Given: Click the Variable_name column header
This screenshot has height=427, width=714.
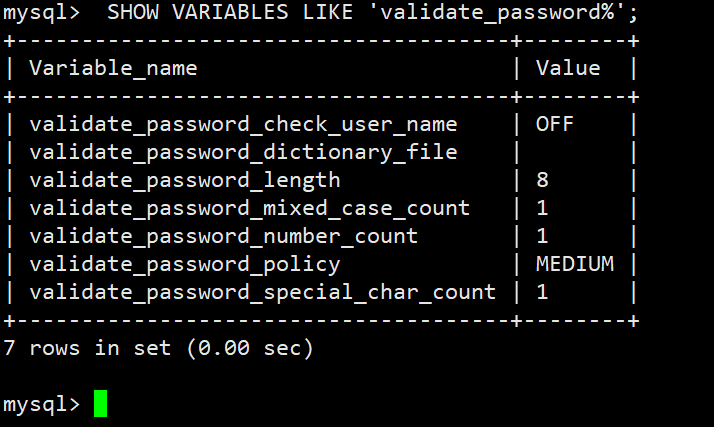Looking at the screenshot, I should 113,68.
